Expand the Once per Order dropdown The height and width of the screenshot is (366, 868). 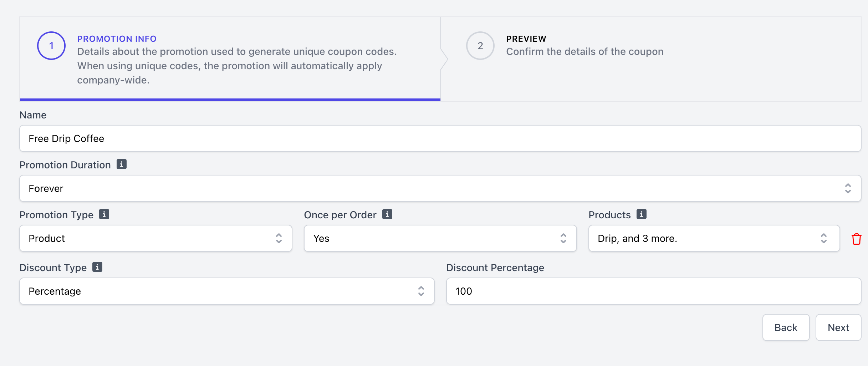(440, 238)
